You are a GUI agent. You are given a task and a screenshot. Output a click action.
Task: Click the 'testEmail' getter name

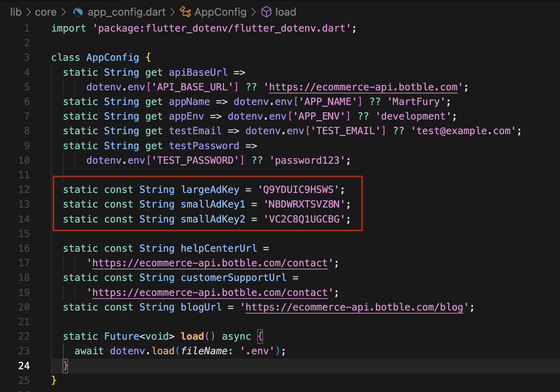195,131
